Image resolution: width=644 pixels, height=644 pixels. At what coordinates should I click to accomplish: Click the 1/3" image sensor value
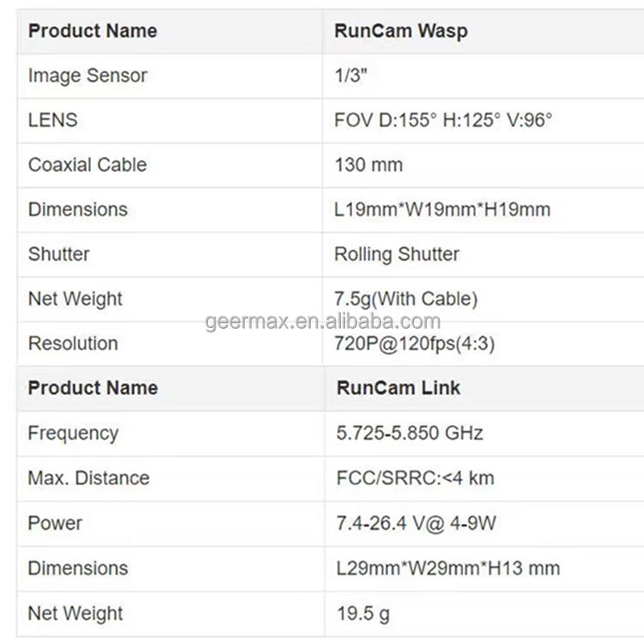pyautogui.click(x=350, y=76)
